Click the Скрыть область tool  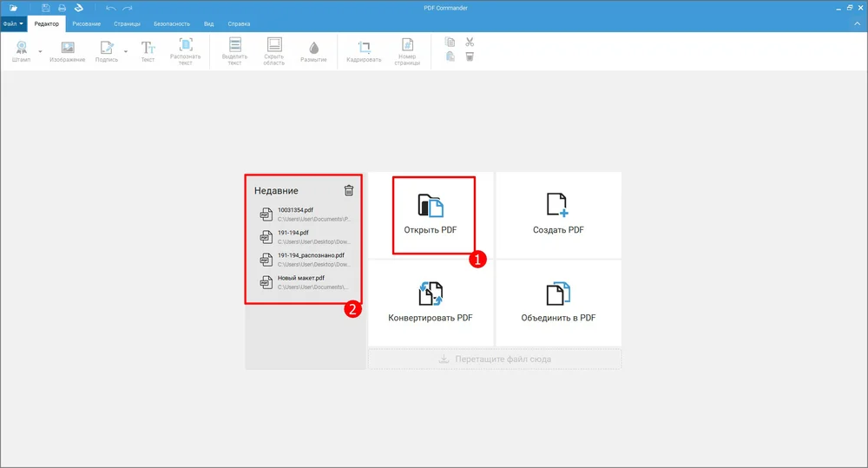coord(274,51)
